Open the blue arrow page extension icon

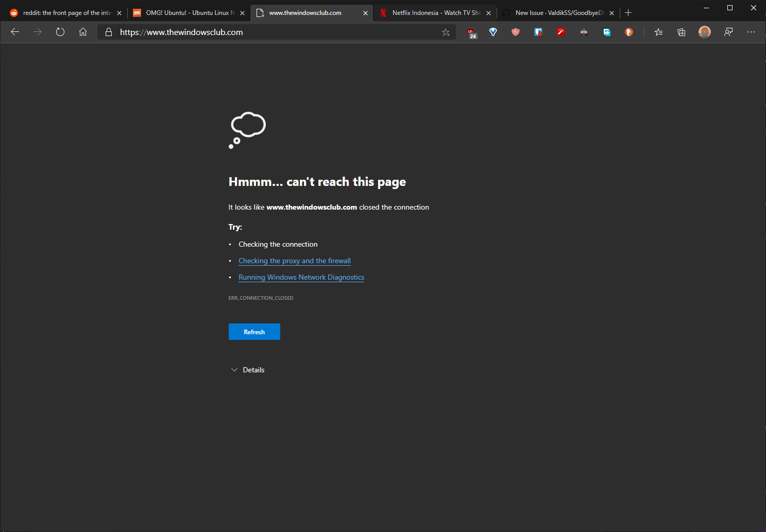[x=607, y=32]
